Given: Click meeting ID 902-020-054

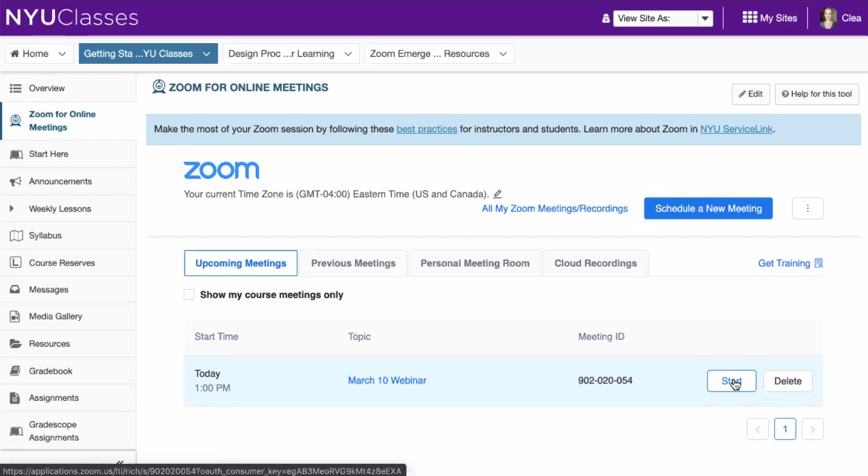Looking at the screenshot, I should tap(605, 381).
